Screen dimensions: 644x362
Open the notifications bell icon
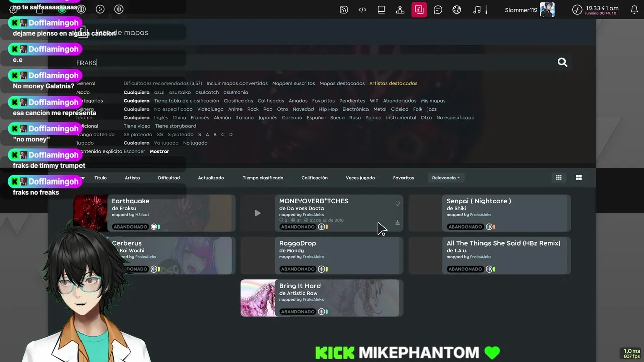634,9
